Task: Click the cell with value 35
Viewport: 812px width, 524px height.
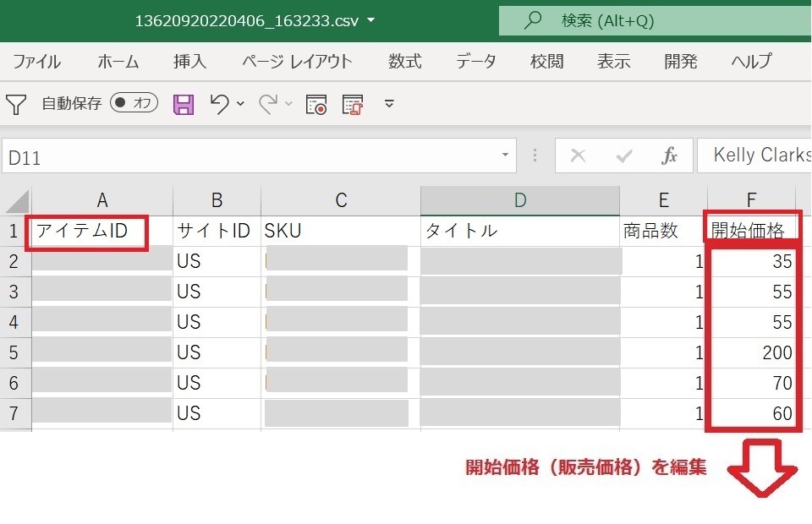Action: [x=751, y=261]
